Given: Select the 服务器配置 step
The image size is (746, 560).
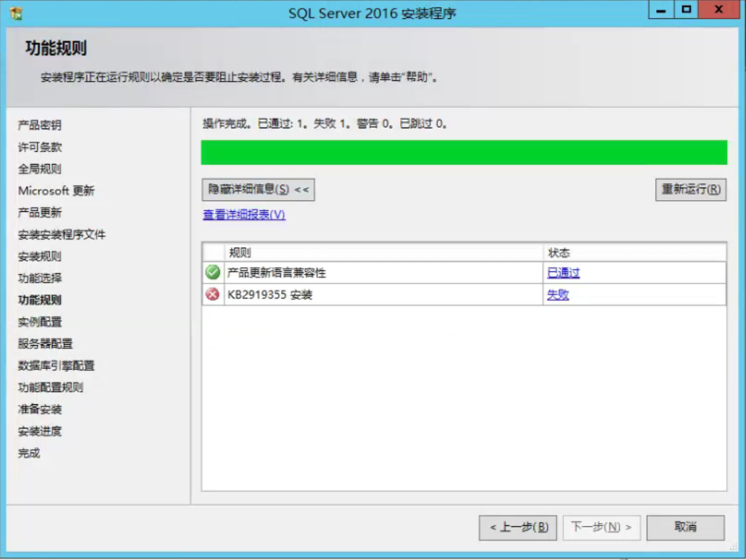Looking at the screenshot, I should [x=45, y=343].
